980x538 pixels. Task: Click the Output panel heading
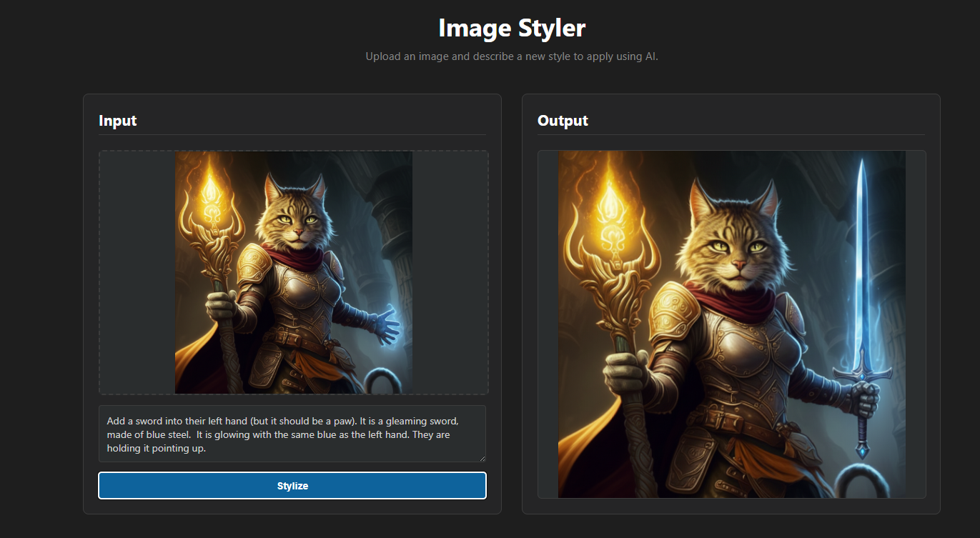coord(563,121)
